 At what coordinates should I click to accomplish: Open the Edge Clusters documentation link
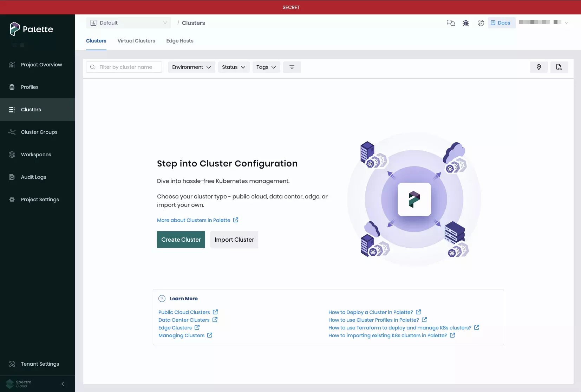[x=176, y=328]
